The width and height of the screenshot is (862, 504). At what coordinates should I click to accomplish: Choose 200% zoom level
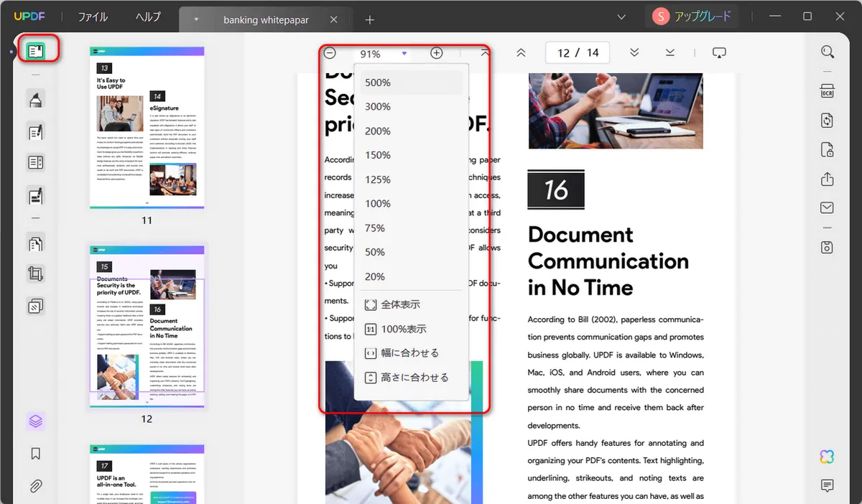click(412, 131)
